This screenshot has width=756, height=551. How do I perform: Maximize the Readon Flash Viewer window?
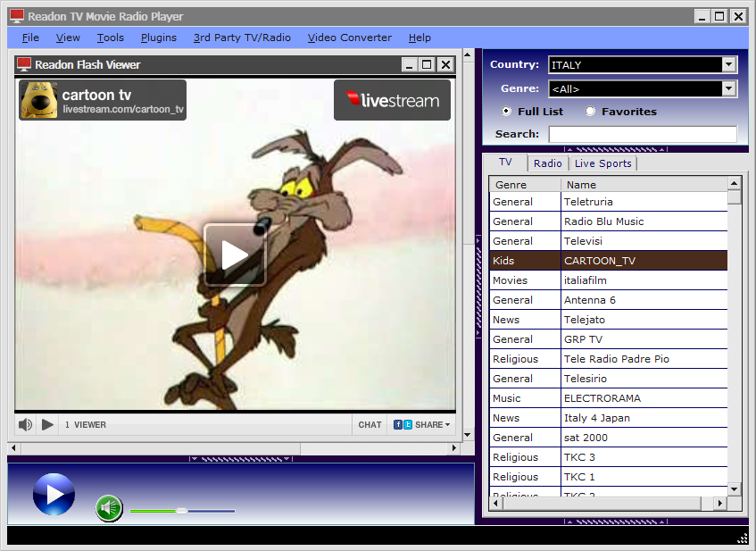pyautogui.click(x=427, y=64)
